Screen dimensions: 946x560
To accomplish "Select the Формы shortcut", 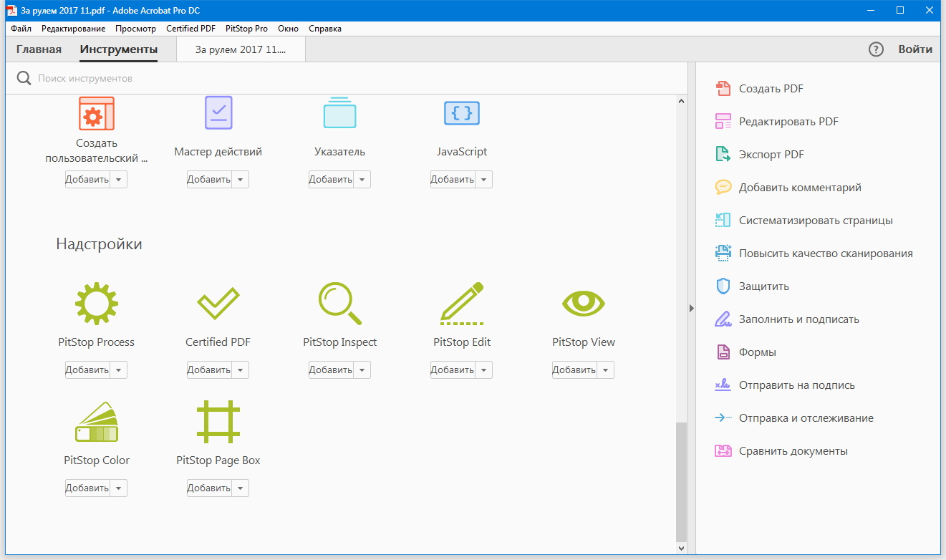I will click(745, 352).
